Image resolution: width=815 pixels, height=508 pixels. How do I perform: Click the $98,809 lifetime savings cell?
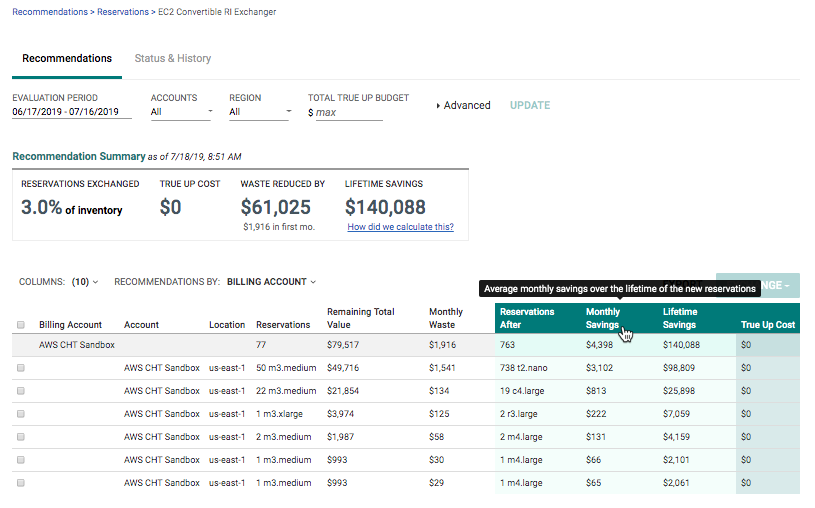click(678, 368)
